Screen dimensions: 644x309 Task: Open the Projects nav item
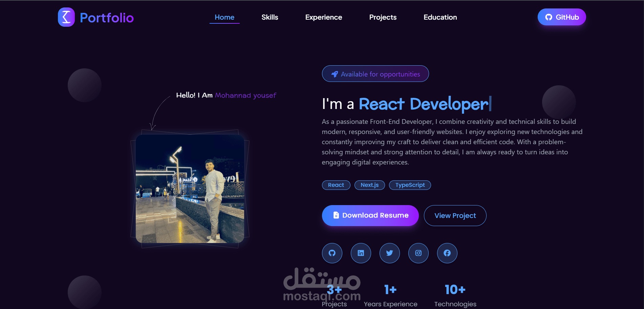pyautogui.click(x=383, y=17)
